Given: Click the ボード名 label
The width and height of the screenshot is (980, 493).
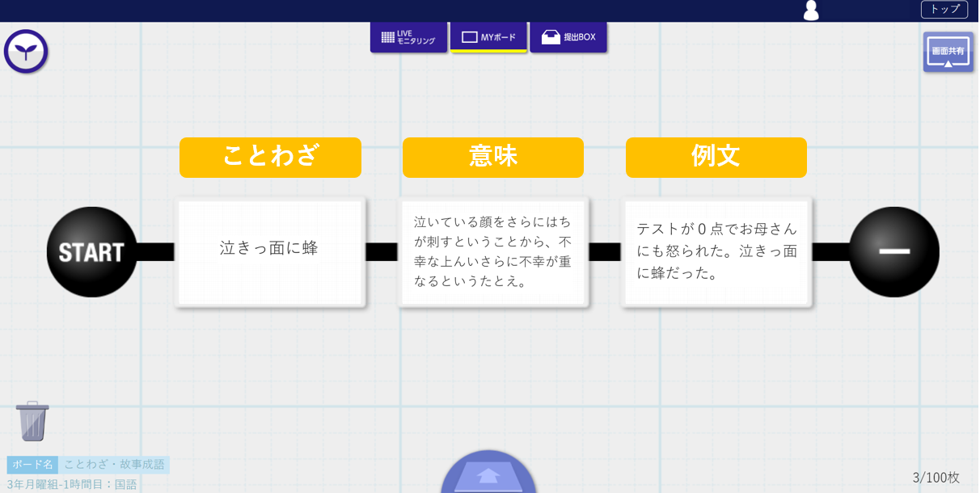Looking at the screenshot, I should (x=32, y=465).
